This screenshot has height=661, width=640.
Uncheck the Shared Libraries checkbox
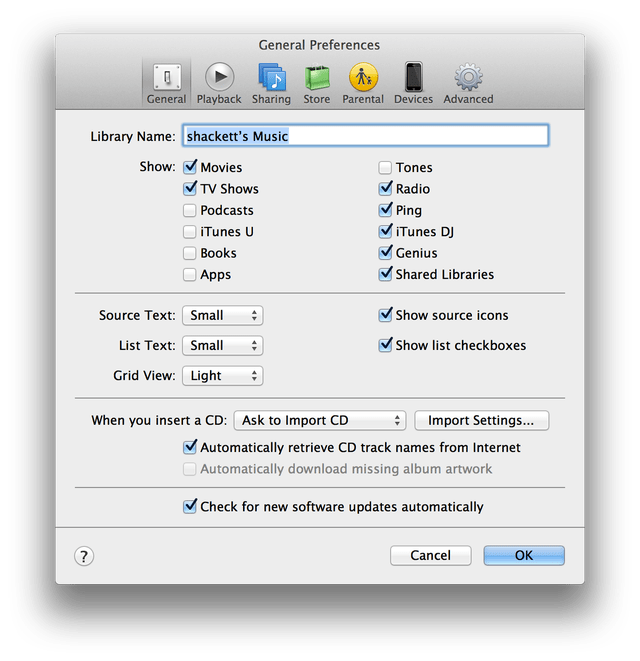click(385, 274)
